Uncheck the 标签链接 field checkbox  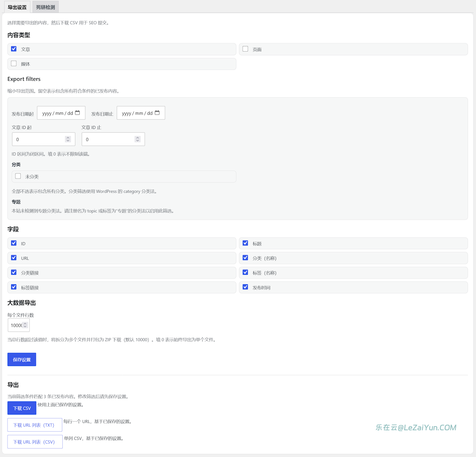tap(14, 287)
